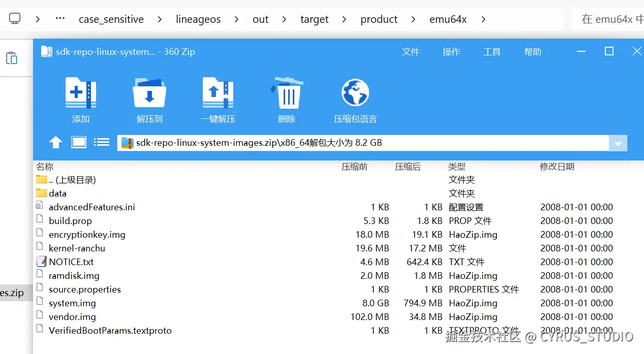Expand the chevron after case_sensitive in breadcrumb
This screenshot has width=644, height=354.
coord(160,19)
